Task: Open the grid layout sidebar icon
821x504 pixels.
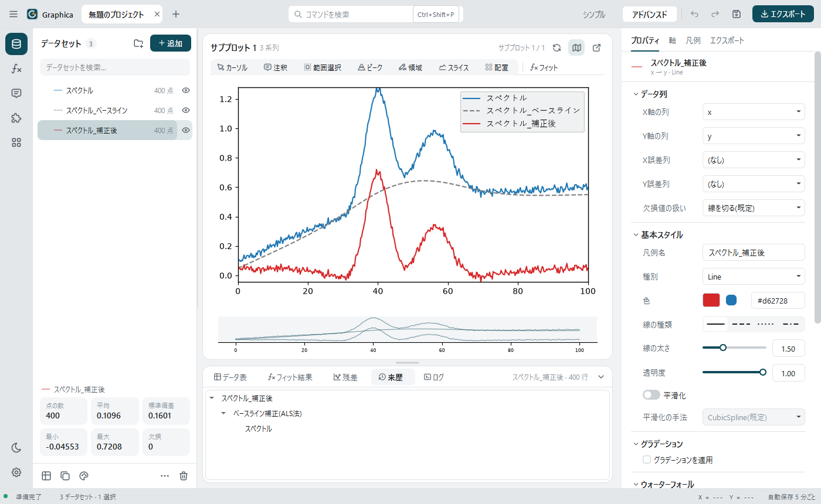Action: (x=16, y=142)
